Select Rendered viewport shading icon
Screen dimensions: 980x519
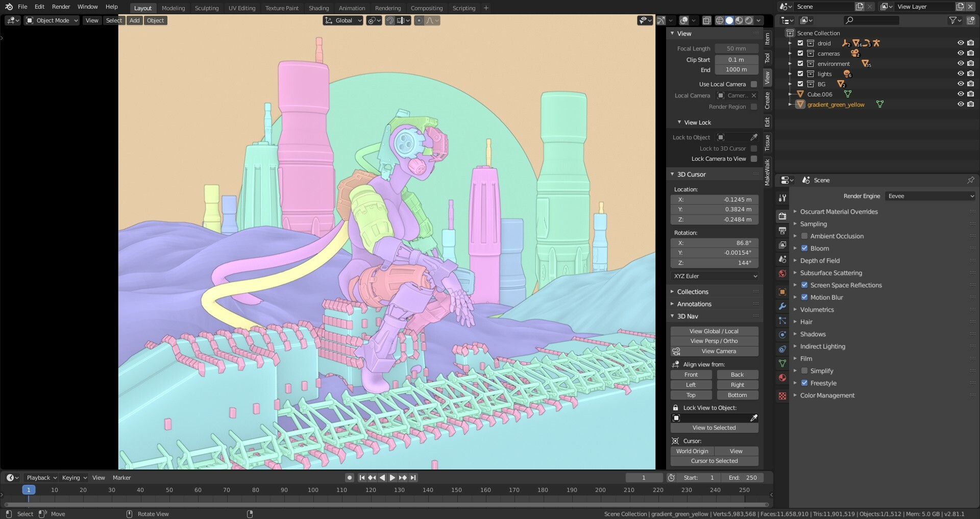[x=749, y=20]
